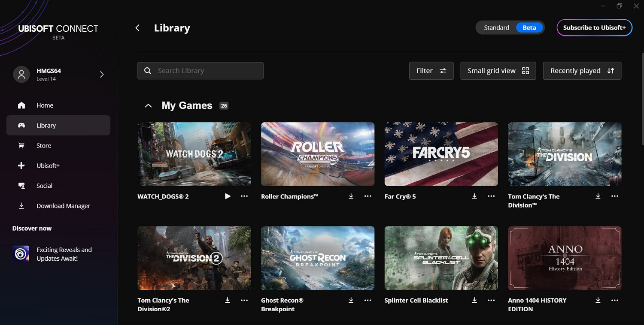The height and width of the screenshot is (325, 644).
Task: Select the Home icon
Action: (x=21, y=105)
